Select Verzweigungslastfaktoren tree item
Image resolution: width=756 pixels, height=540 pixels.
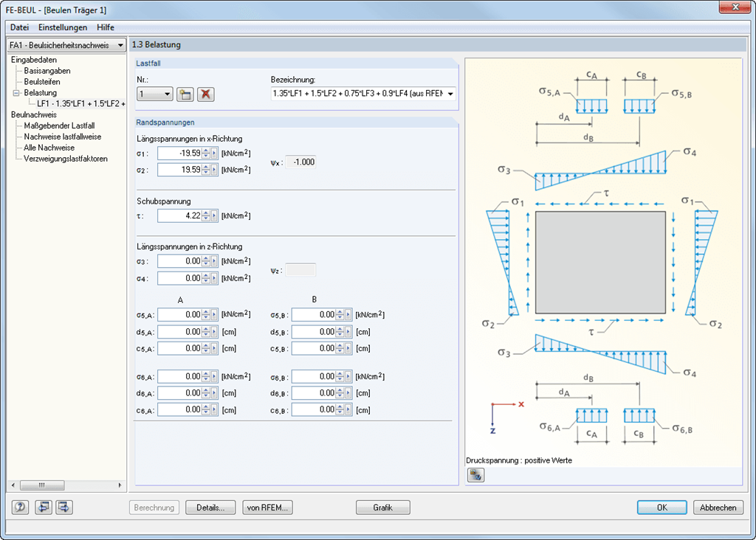66,159
